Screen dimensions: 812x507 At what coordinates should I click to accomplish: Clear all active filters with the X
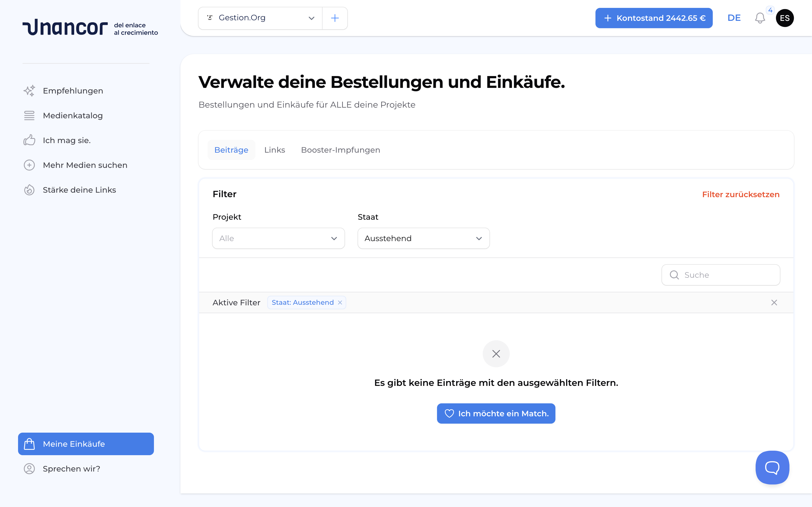pyautogui.click(x=774, y=302)
